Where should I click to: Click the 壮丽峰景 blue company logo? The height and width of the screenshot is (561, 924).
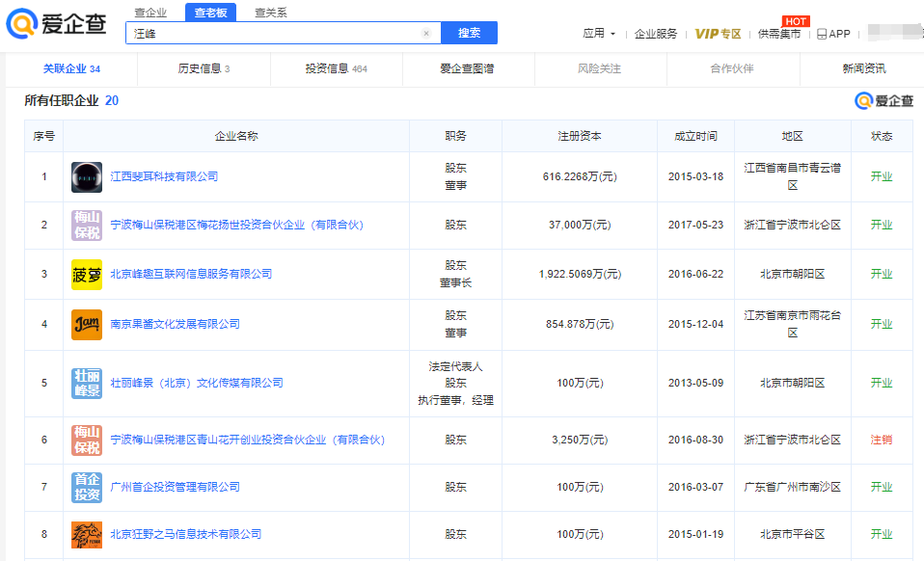click(x=87, y=384)
